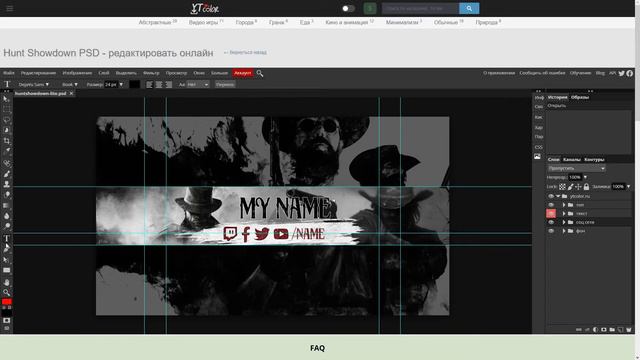The width and height of the screenshot is (640, 360).
Task: Select the Rectangle shape tool
Action: point(7,270)
